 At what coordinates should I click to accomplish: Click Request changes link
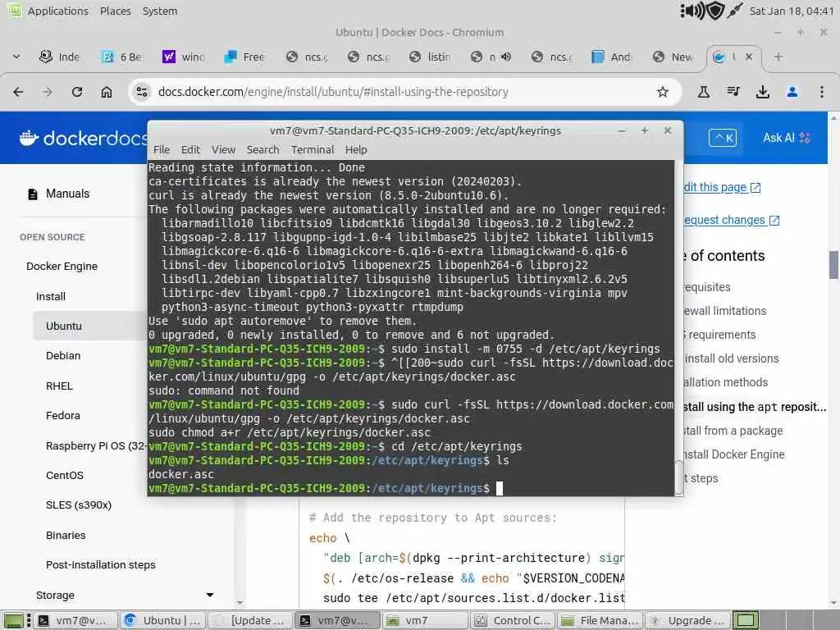tap(731, 220)
